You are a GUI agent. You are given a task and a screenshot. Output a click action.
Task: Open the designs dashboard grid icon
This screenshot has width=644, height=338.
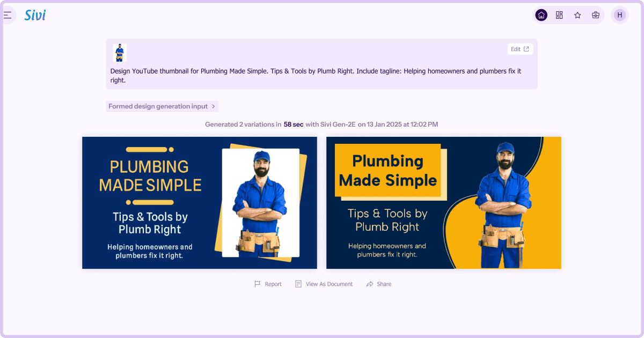point(559,15)
